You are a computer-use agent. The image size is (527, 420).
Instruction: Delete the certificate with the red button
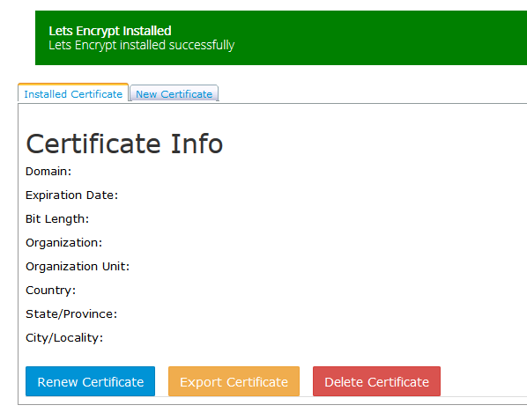(377, 381)
